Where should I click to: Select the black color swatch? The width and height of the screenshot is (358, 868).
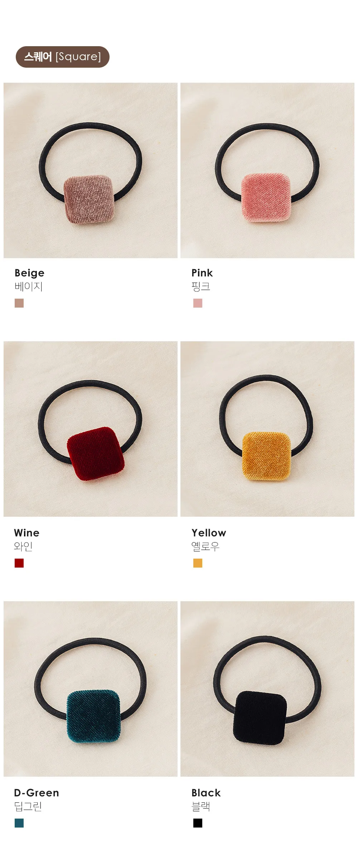point(198,823)
